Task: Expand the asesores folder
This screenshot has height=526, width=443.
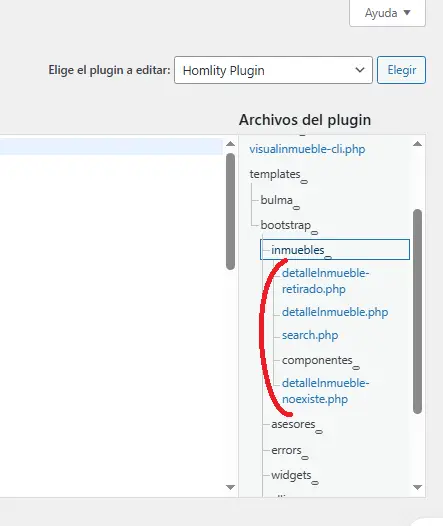Action: pos(296,425)
